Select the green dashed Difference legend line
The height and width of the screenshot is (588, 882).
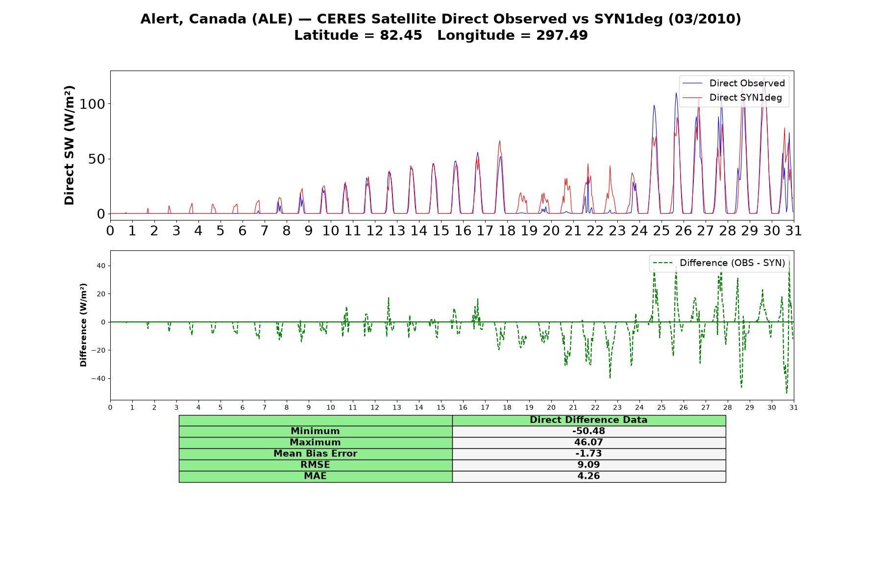click(662, 263)
